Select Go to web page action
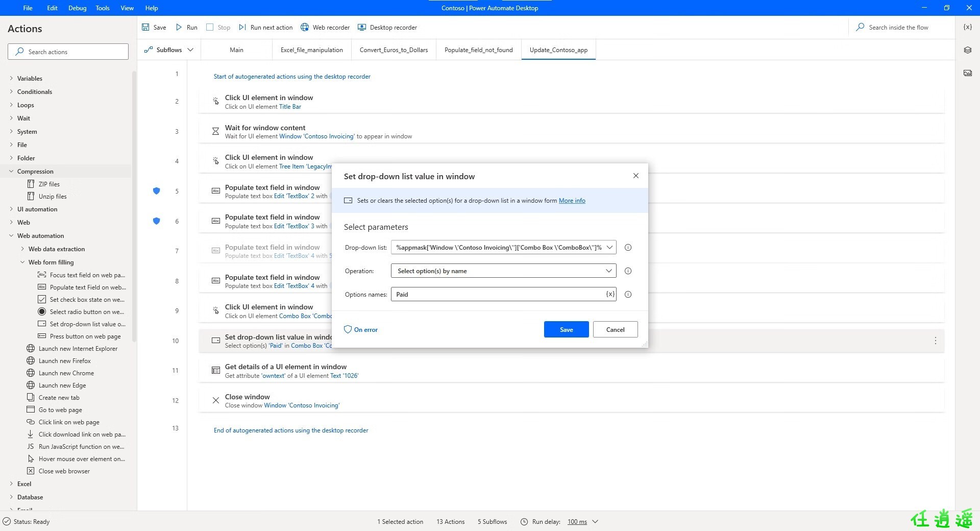Image resolution: width=980 pixels, height=531 pixels. coord(54,410)
